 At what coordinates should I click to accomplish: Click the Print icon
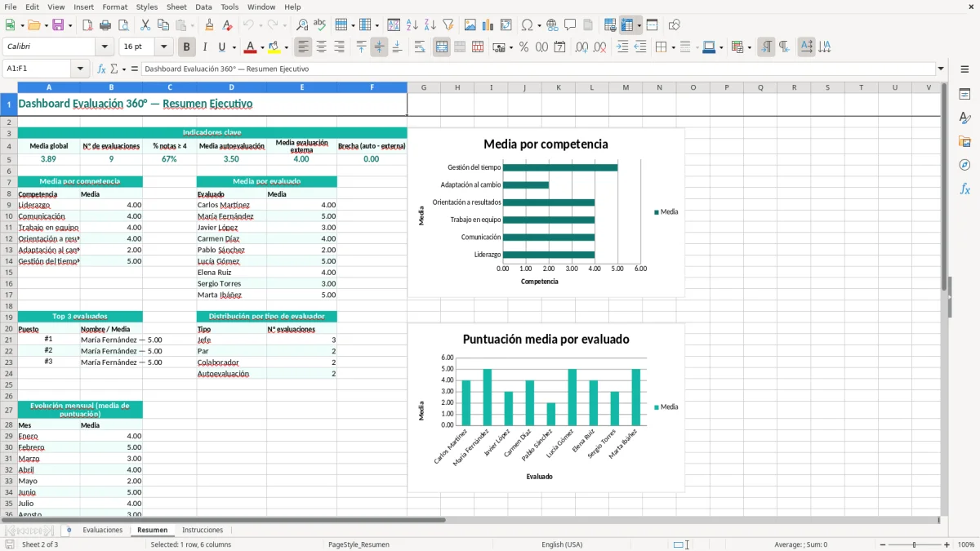pos(105,25)
